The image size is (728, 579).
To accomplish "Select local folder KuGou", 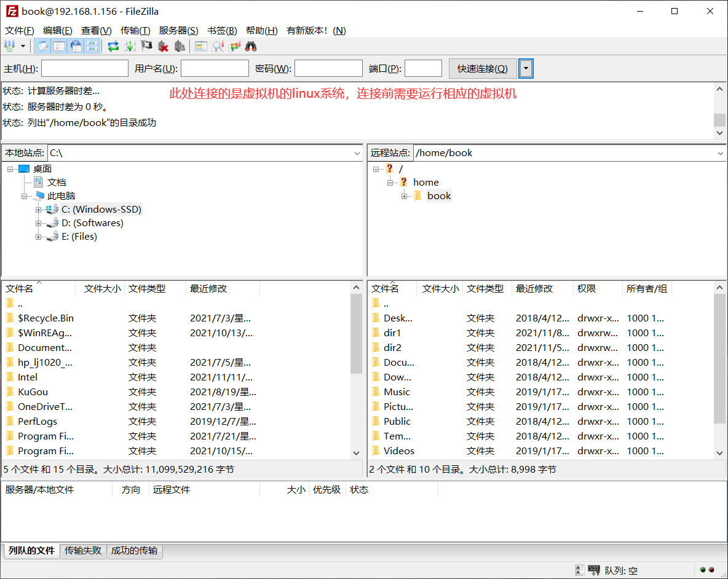I will pyautogui.click(x=33, y=392).
